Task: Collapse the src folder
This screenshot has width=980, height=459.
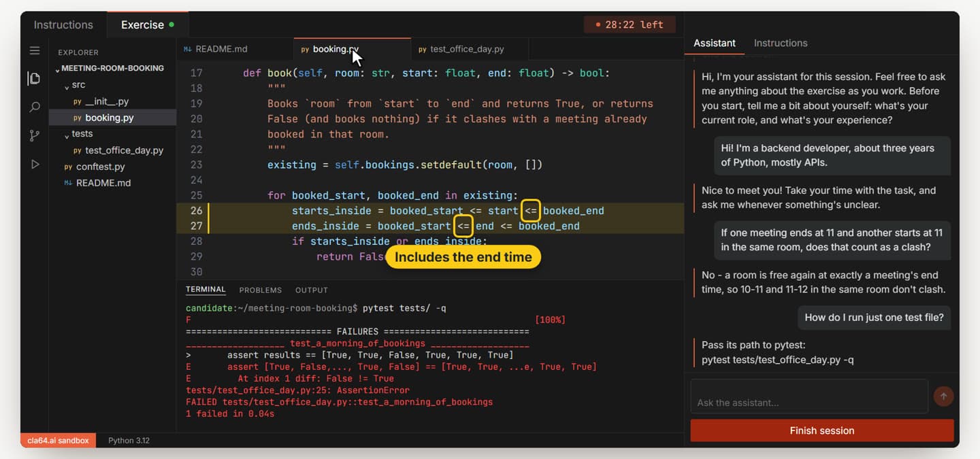Action: click(75, 85)
